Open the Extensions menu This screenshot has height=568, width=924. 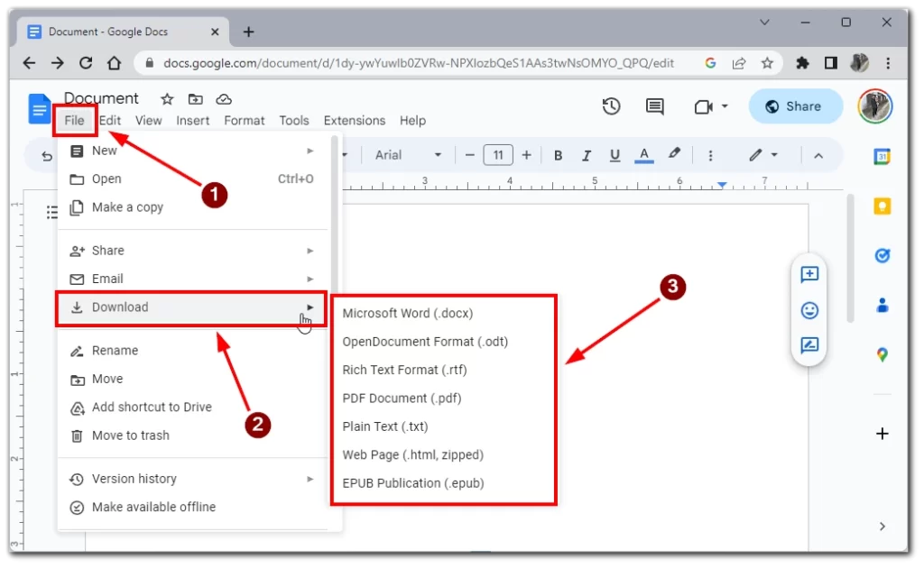point(354,121)
